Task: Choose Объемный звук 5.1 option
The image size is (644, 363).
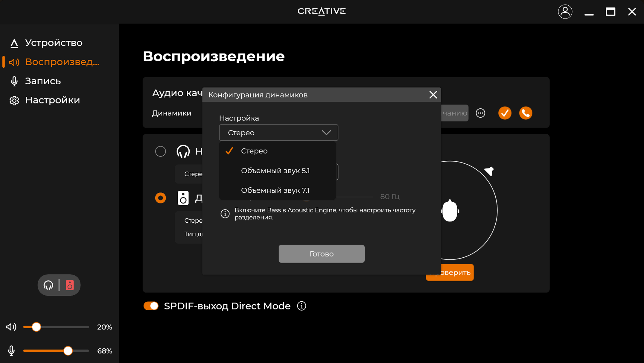Action: click(275, 171)
